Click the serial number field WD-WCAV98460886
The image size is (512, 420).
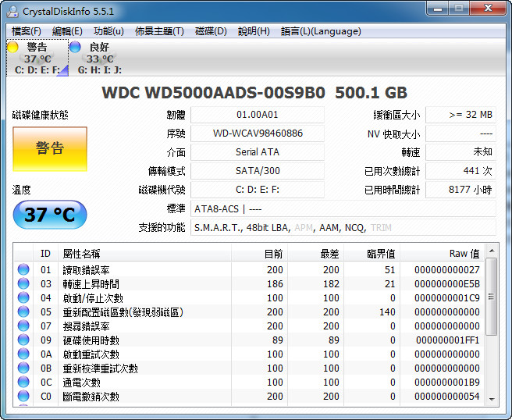tap(258, 133)
